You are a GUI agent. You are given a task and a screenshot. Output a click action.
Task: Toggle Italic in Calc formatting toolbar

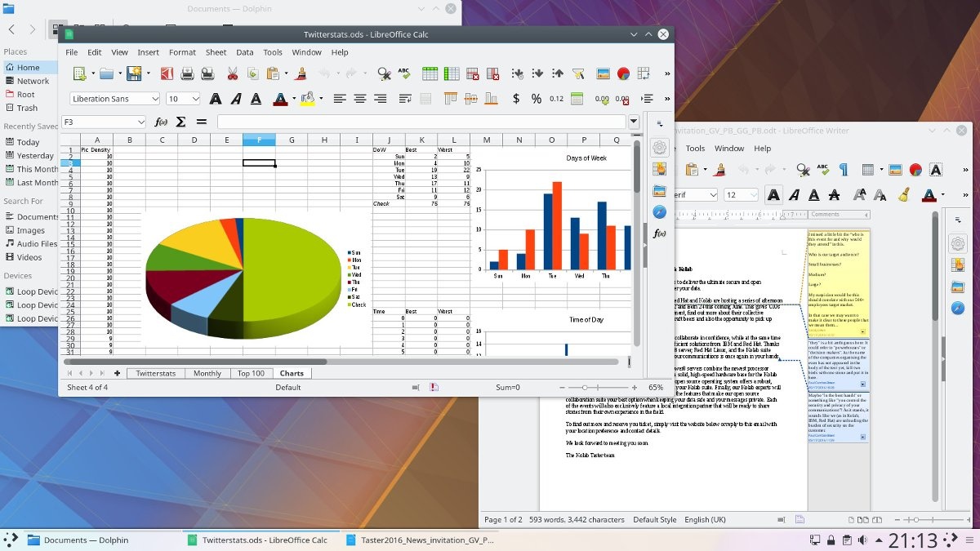coord(237,99)
